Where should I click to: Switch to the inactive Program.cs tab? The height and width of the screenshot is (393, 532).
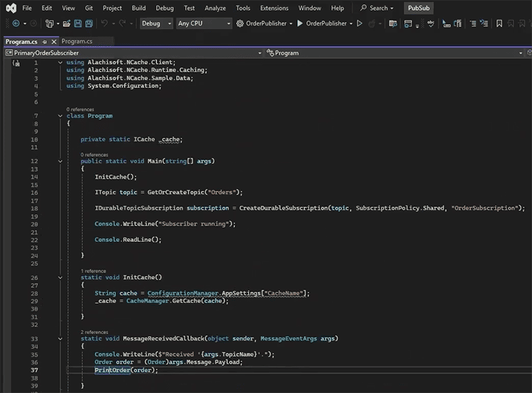click(x=77, y=42)
